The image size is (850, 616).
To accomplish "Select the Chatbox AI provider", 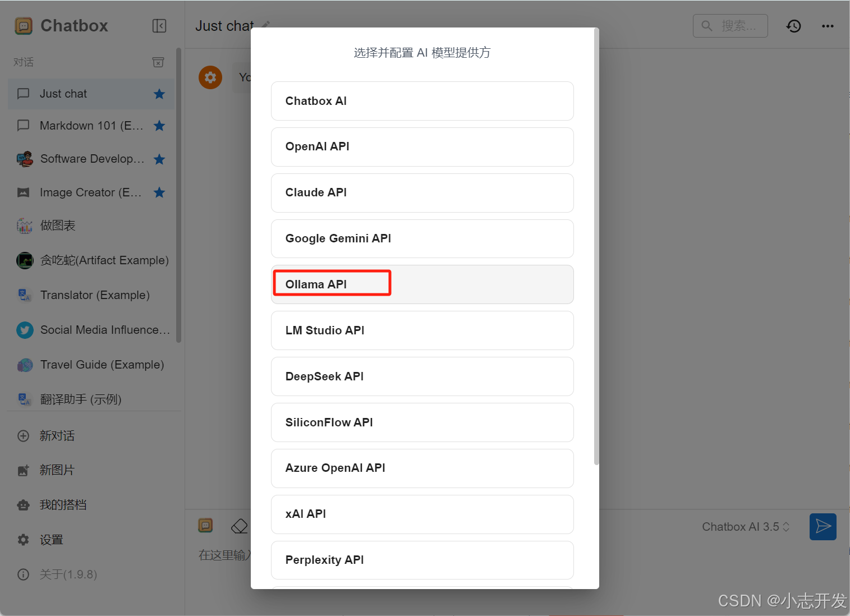I will 422,101.
